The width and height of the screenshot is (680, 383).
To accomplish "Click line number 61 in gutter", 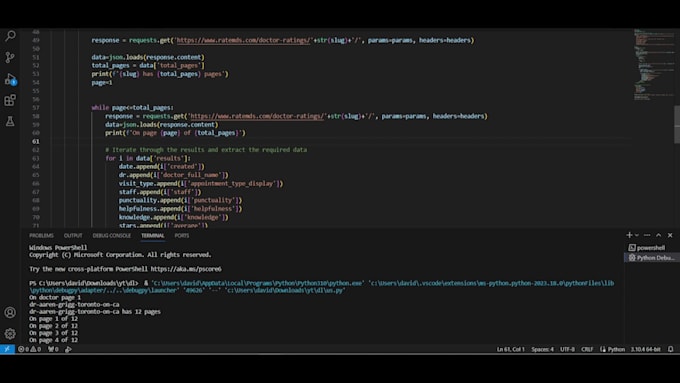I will coord(36,141).
